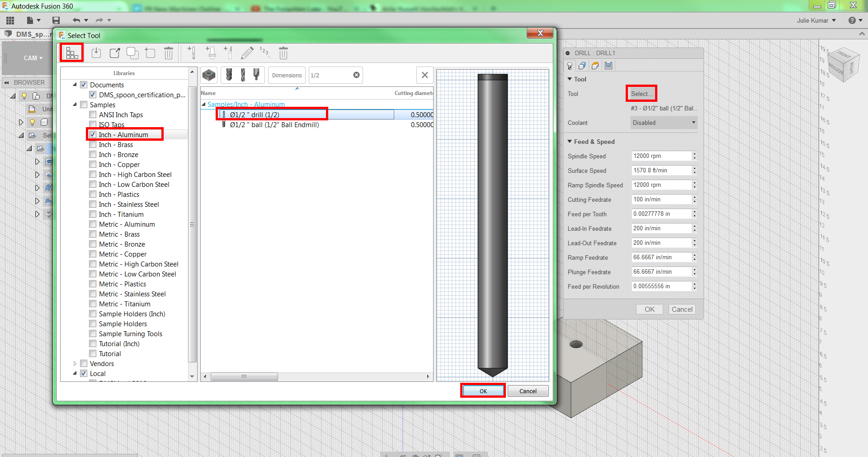
Task: Enable the Inch - Stainless Steel checkbox
Action: tap(93, 204)
